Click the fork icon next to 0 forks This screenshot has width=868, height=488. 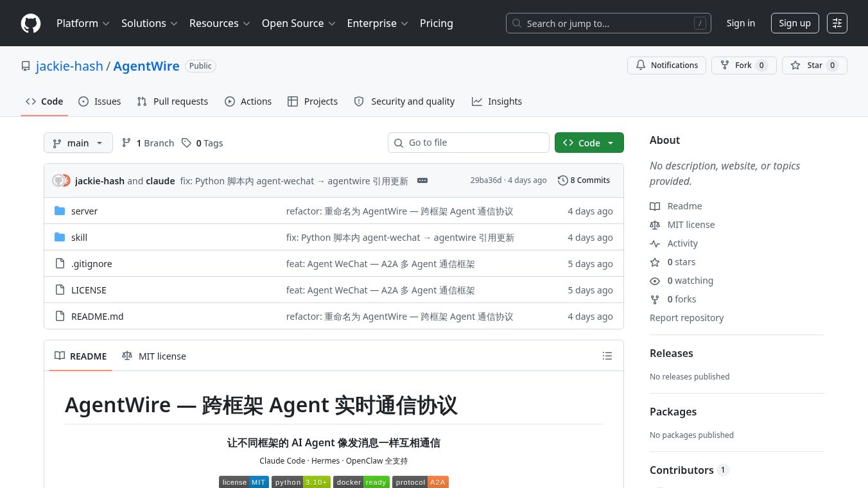point(655,299)
